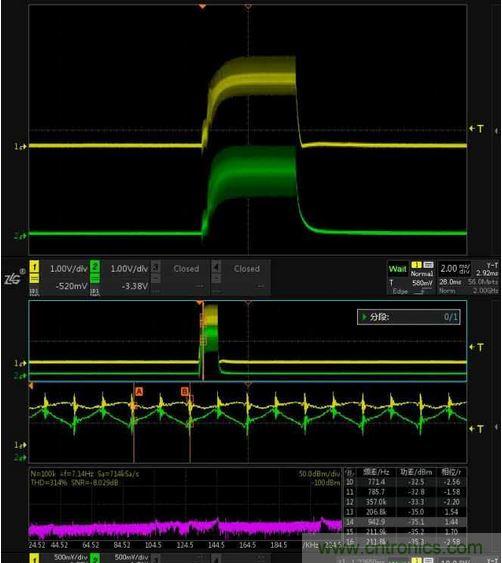The width and height of the screenshot is (502, 563).
Task: Click the ZLG logo icon
Action: [14, 278]
